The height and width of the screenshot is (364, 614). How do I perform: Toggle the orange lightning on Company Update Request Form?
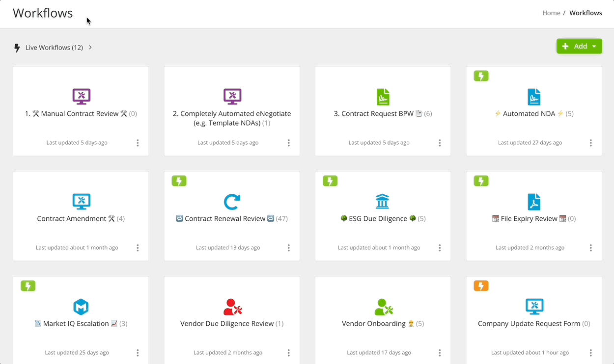click(x=481, y=286)
